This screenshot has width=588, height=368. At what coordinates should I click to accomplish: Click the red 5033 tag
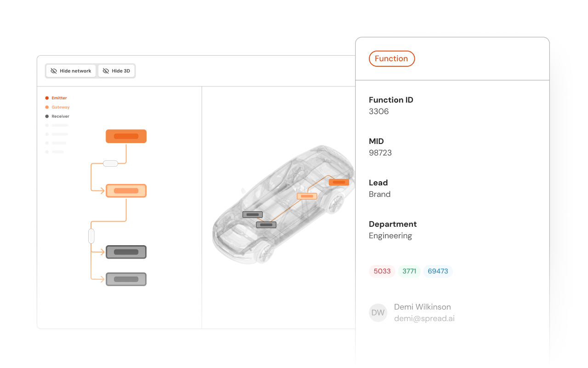click(x=382, y=271)
